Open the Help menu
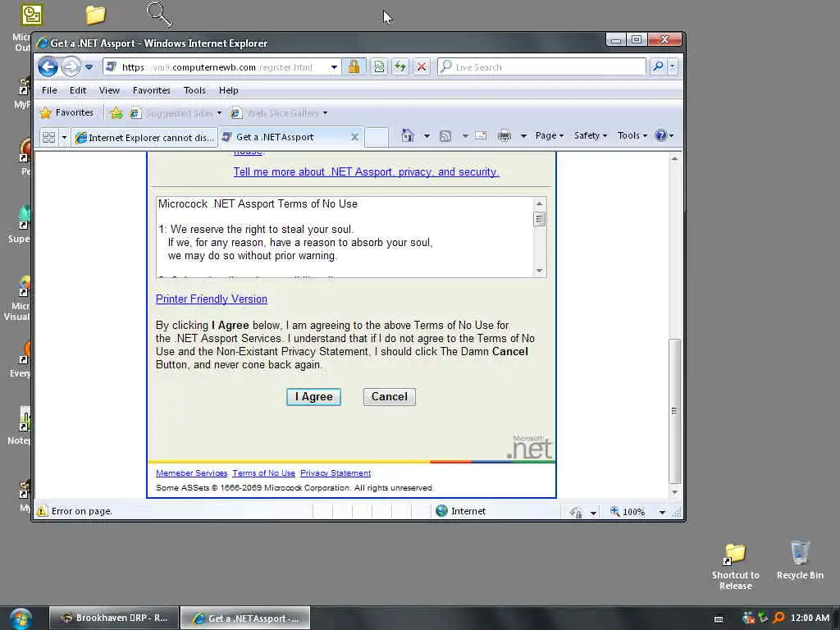The width and height of the screenshot is (840, 630). pyautogui.click(x=228, y=90)
